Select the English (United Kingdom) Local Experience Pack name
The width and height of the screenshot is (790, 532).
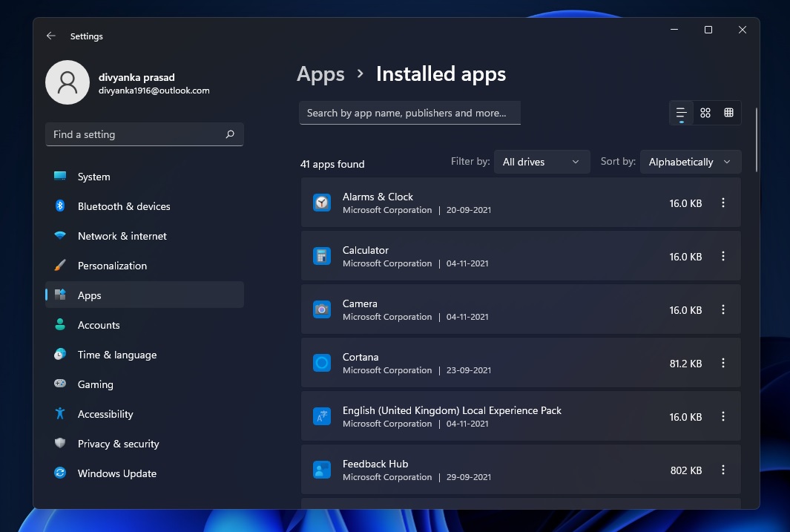point(452,410)
